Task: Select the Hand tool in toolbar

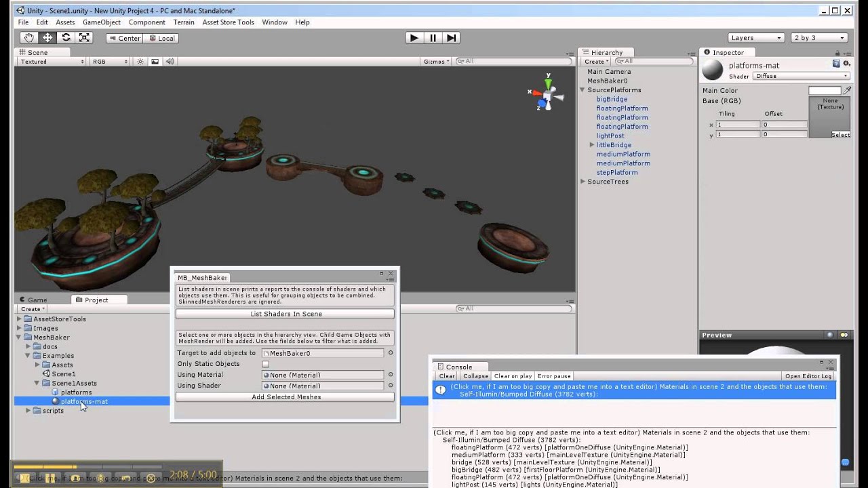Action: pos(28,38)
